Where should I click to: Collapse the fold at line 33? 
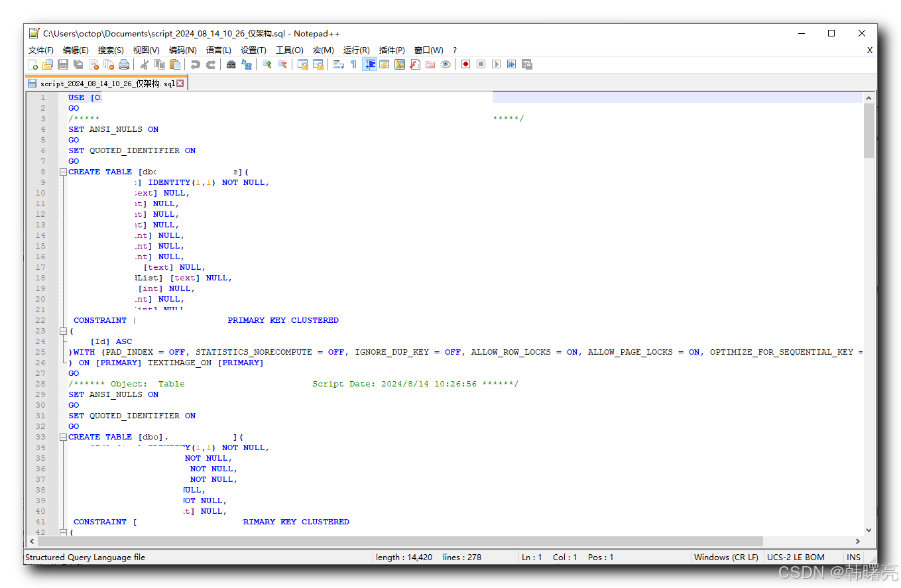63,437
